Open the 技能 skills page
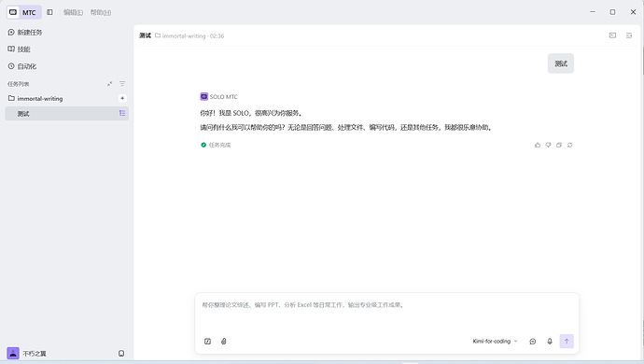 (x=20, y=49)
